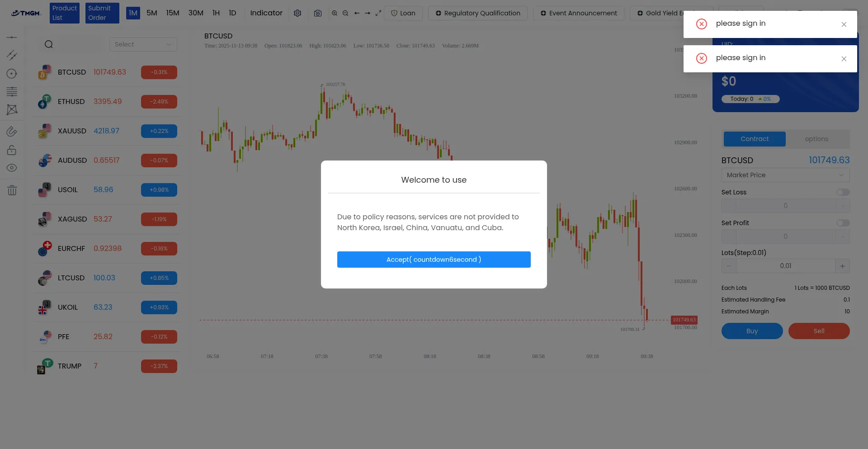Open the Indicator menu

266,13
